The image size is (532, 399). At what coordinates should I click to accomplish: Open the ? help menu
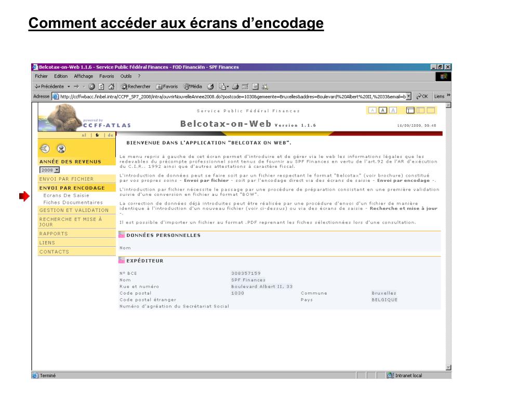(139, 76)
